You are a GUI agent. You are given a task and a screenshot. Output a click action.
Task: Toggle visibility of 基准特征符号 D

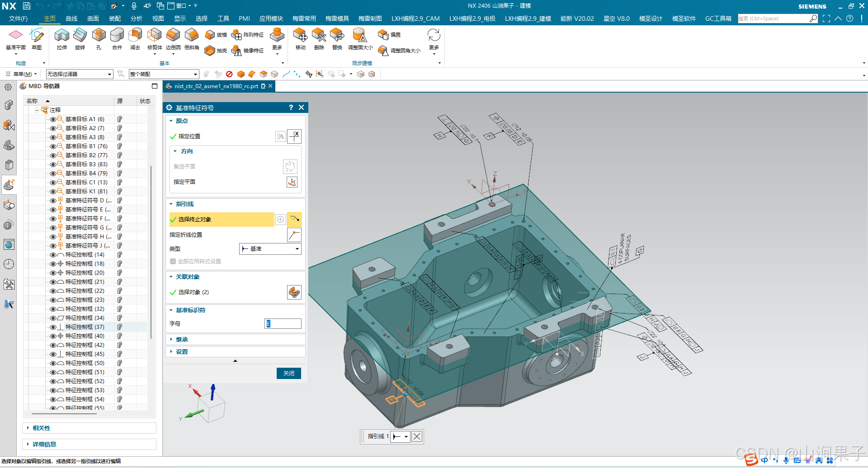click(53, 201)
